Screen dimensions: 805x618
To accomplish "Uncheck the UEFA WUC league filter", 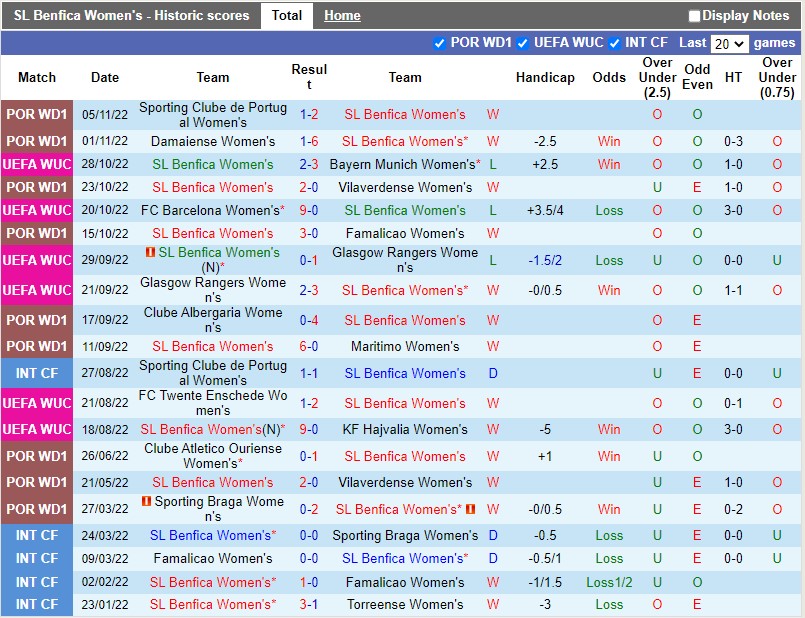I will click(523, 43).
